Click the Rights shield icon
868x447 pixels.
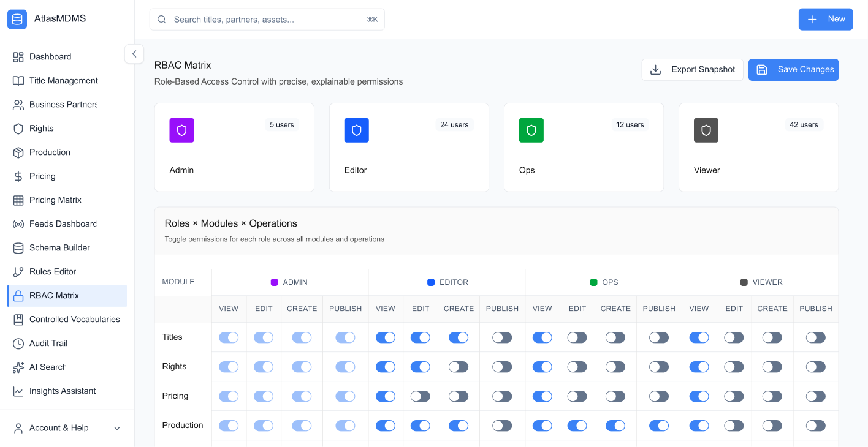tap(19, 128)
